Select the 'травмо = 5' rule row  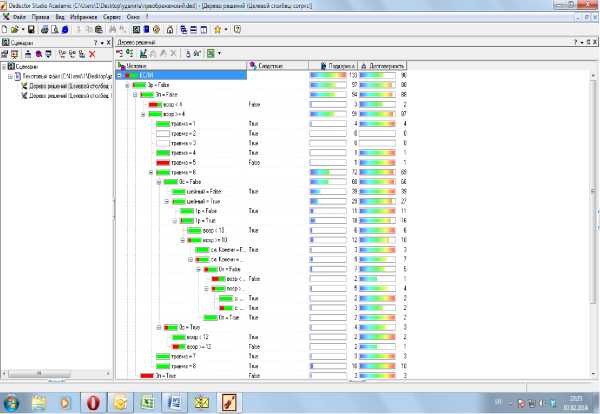tap(187, 162)
